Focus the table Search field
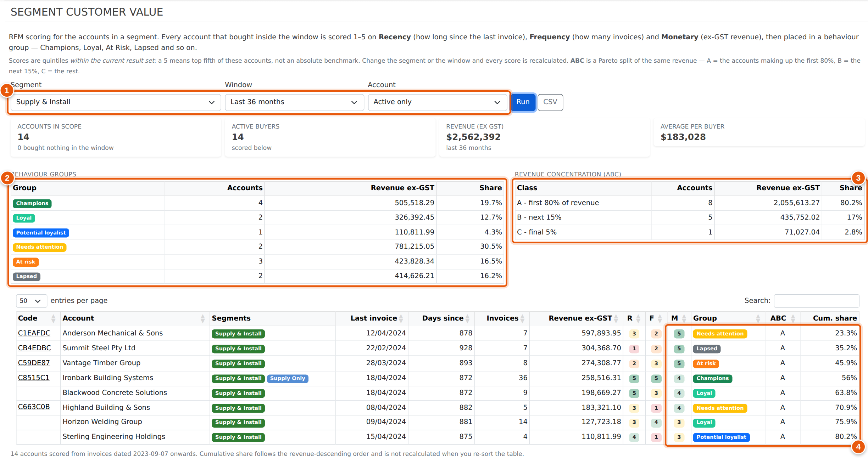Viewport: 868px width, 464px height. (816, 301)
